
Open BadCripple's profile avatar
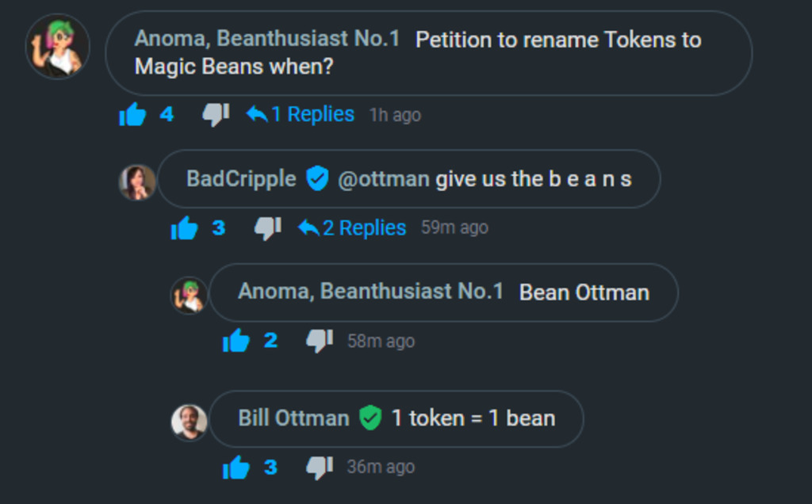click(x=137, y=182)
